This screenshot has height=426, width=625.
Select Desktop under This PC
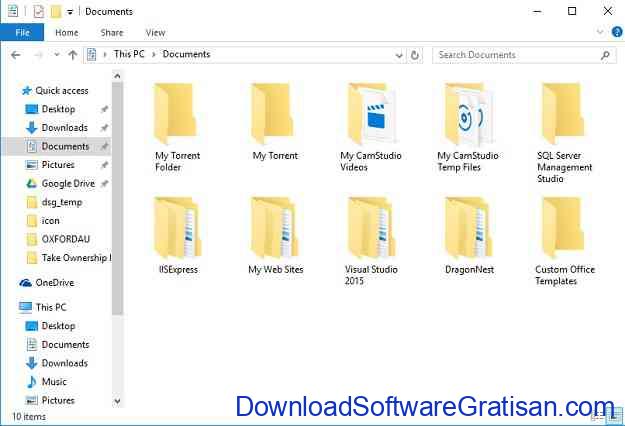pos(51,326)
